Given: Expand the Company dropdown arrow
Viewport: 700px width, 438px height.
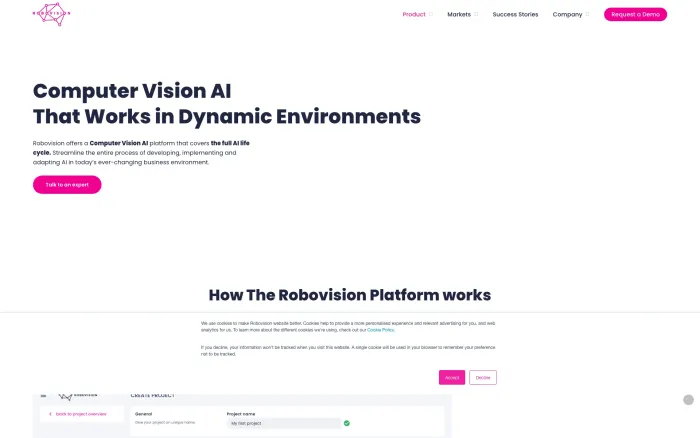Looking at the screenshot, I should tap(588, 14).
